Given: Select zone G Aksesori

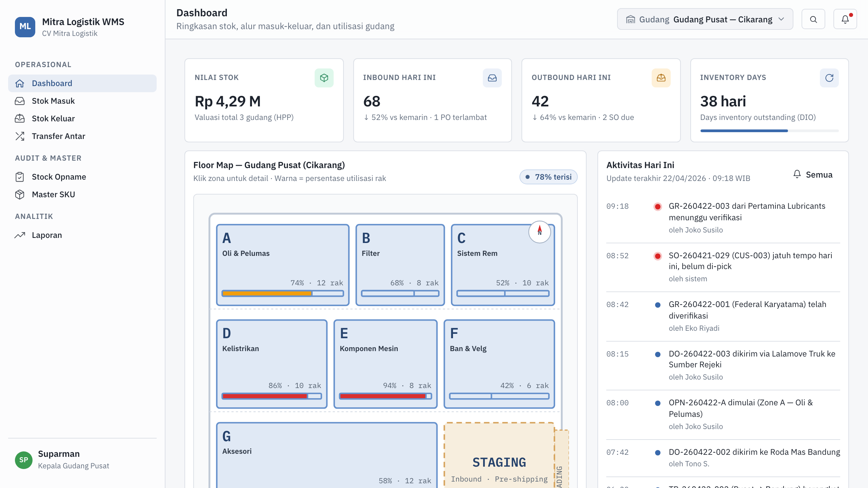Looking at the screenshot, I should click(327, 455).
